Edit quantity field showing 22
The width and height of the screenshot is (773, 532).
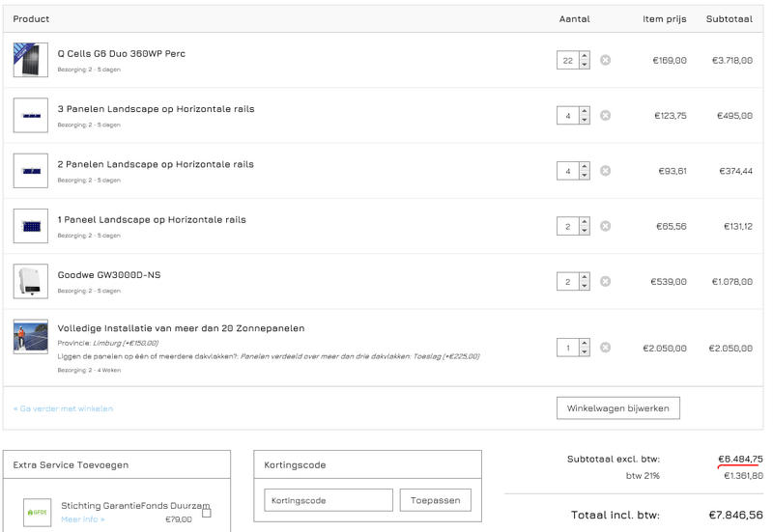click(568, 60)
